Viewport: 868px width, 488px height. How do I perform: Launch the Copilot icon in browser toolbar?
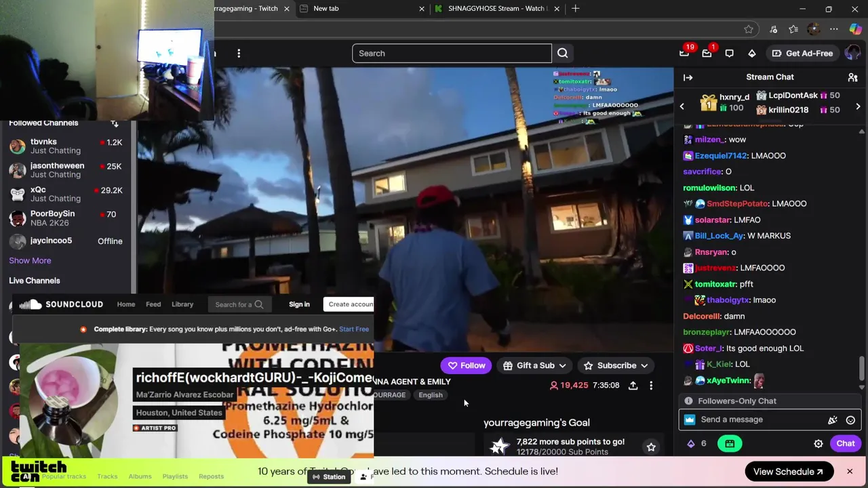click(855, 29)
